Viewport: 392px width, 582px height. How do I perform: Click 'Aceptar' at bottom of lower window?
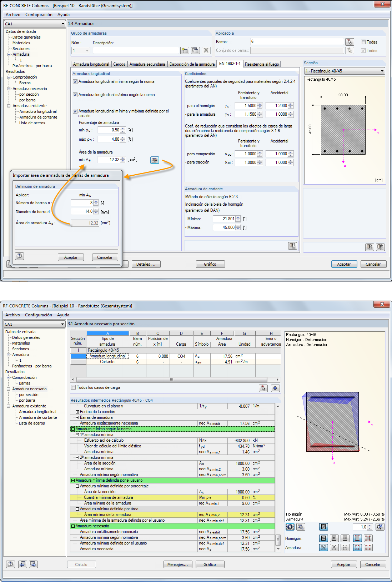[343, 565]
